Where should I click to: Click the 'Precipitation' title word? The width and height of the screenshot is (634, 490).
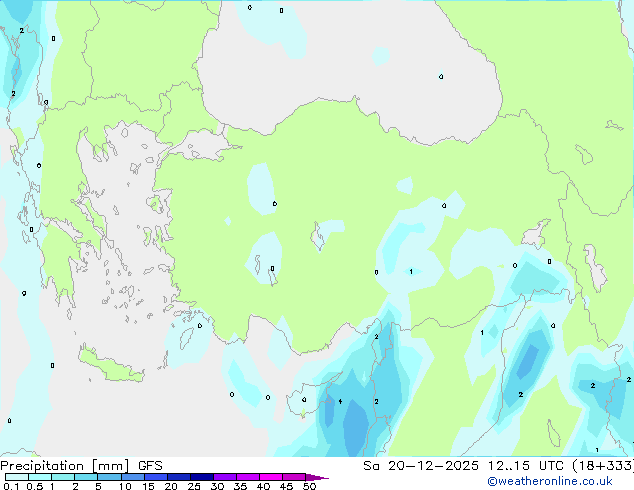point(42,466)
